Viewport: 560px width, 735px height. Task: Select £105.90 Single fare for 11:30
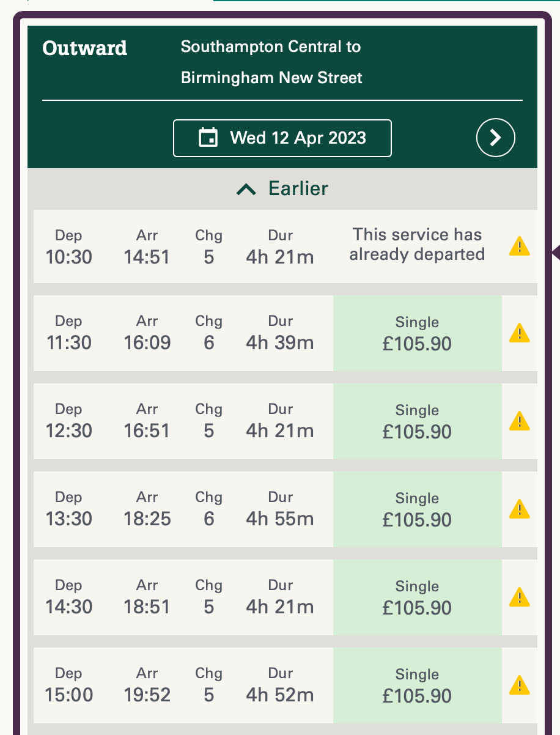click(417, 334)
